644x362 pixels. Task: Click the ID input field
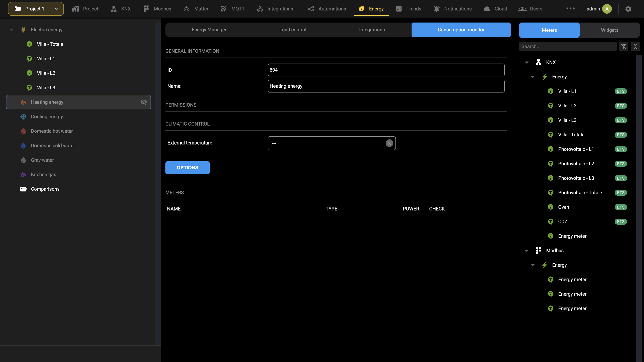pyautogui.click(x=386, y=70)
